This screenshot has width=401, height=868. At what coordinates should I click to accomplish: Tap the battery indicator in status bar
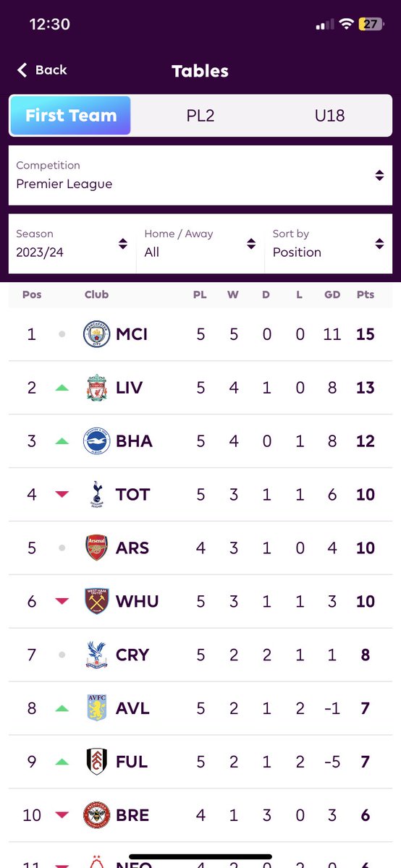[371, 24]
